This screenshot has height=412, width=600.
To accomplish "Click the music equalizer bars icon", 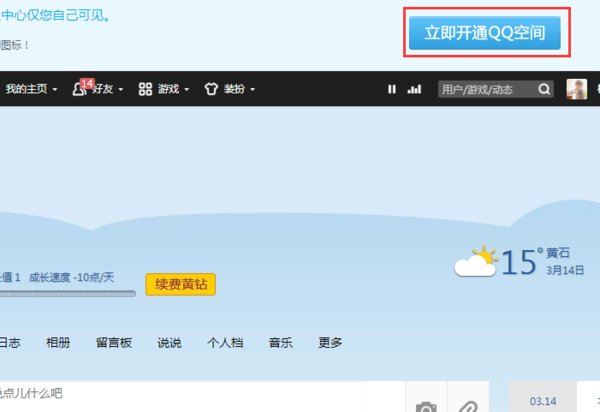I will click(414, 89).
